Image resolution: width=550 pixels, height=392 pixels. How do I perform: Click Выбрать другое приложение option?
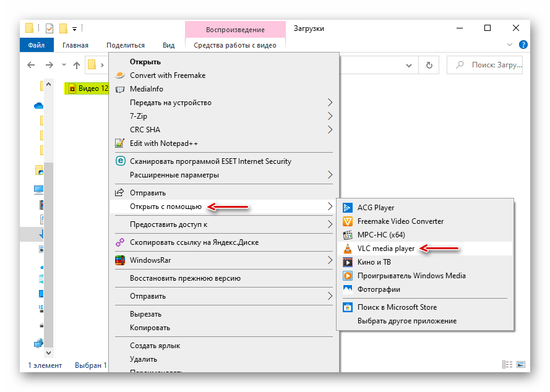pos(406,321)
